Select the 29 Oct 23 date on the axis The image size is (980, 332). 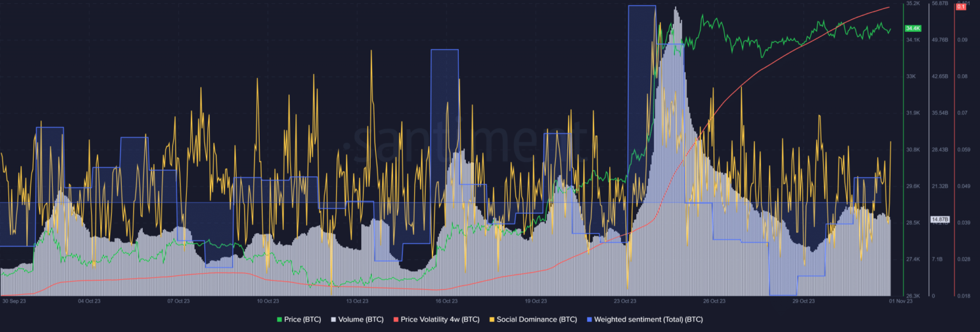coord(803,301)
